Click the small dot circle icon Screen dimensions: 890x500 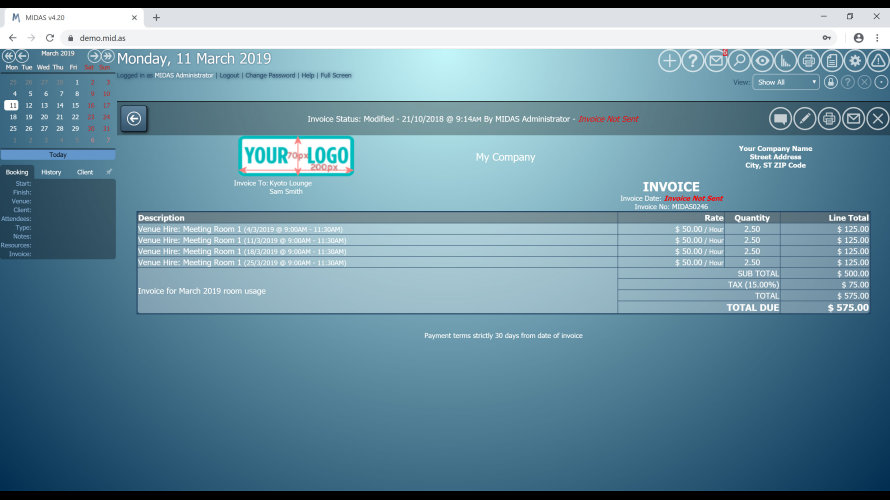[x=881, y=82]
